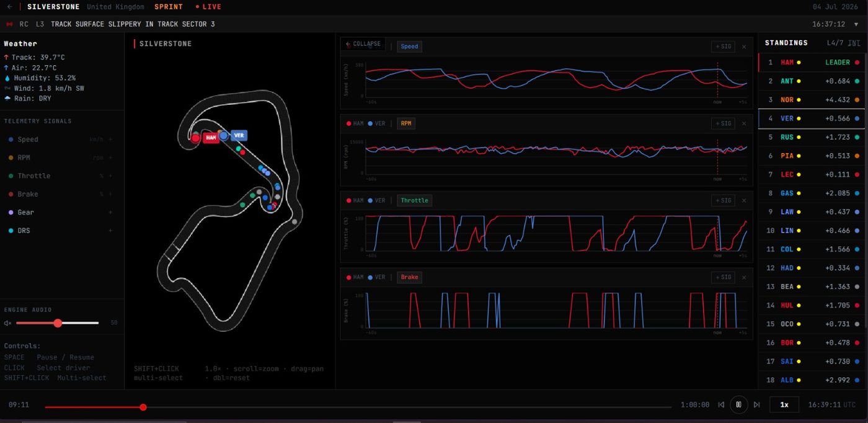Toggle HAM trace in Brake chart legend
Image resolution: width=868 pixels, height=423 pixels.
pos(355,277)
